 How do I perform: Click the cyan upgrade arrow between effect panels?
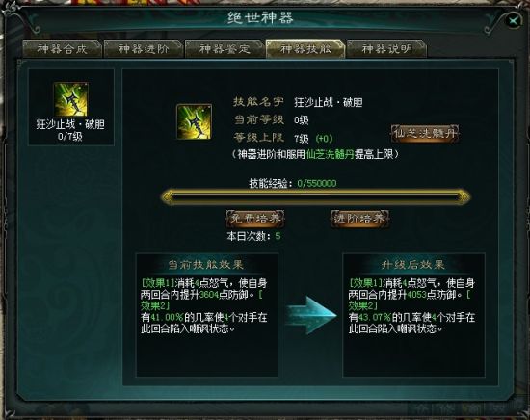click(311, 315)
